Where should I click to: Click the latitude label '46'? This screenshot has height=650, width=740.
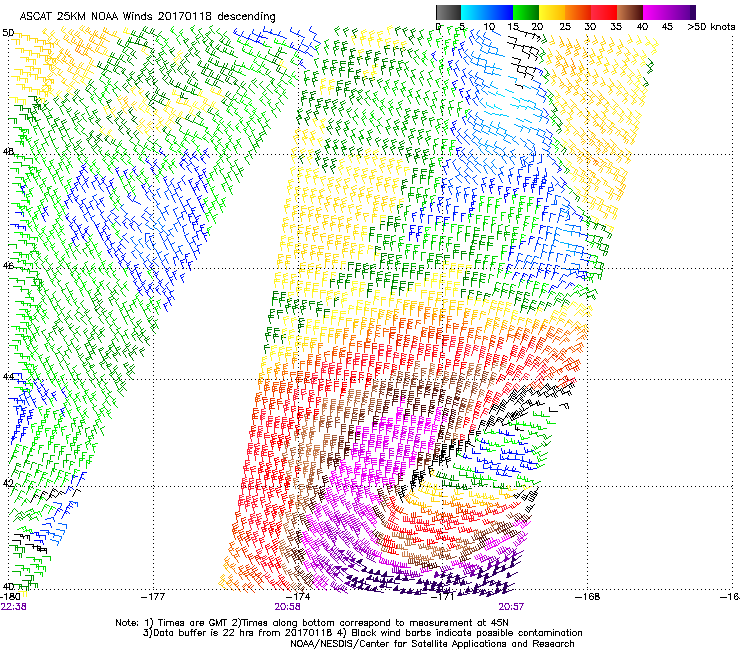point(8,266)
